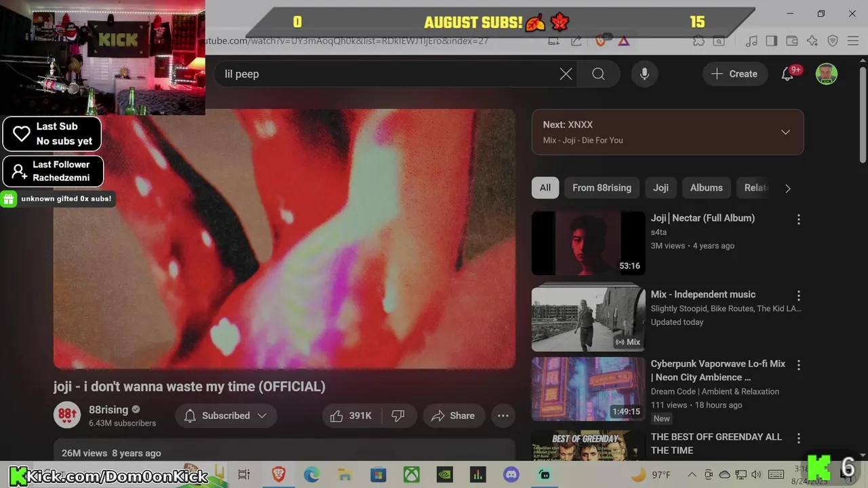Expand the Next: XNXX playlist panel
Screen dimensions: 868x488
pyautogui.click(x=785, y=132)
